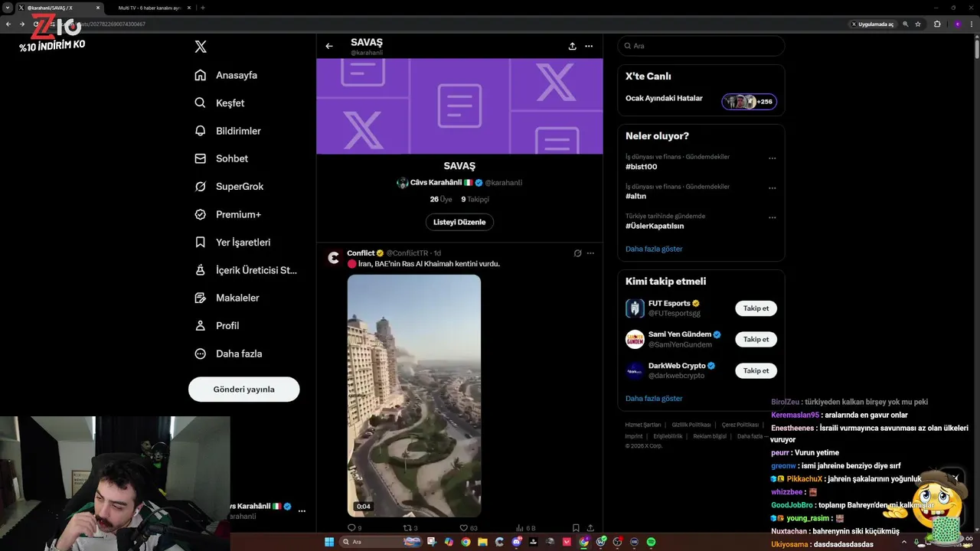Viewport: 980px width, 551px height.
Task: Follow FUT Esports
Action: point(756,308)
